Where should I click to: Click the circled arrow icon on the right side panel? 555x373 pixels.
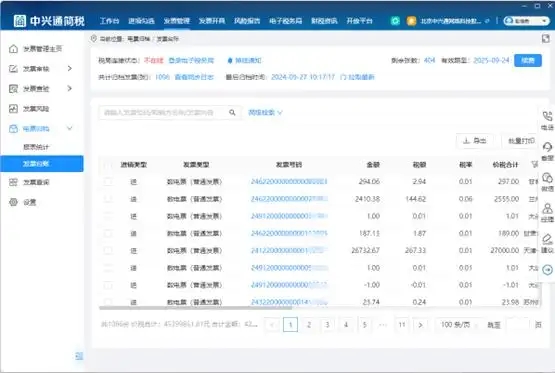(x=547, y=270)
